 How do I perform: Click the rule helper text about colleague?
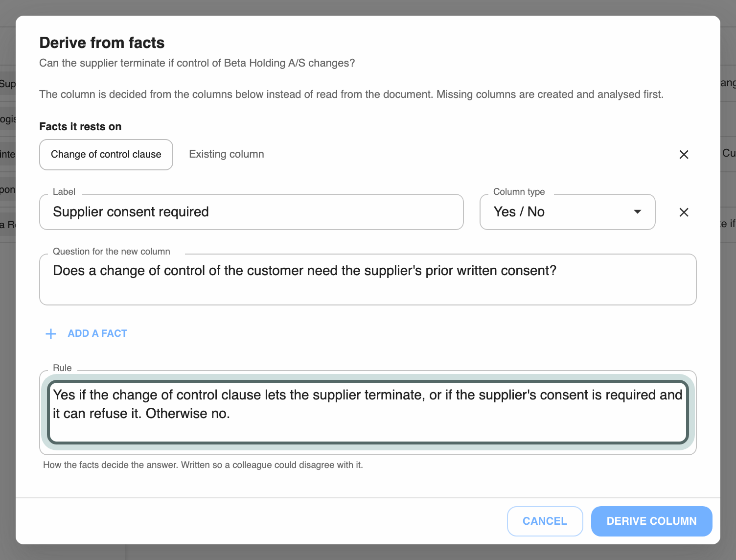[203, 465]
